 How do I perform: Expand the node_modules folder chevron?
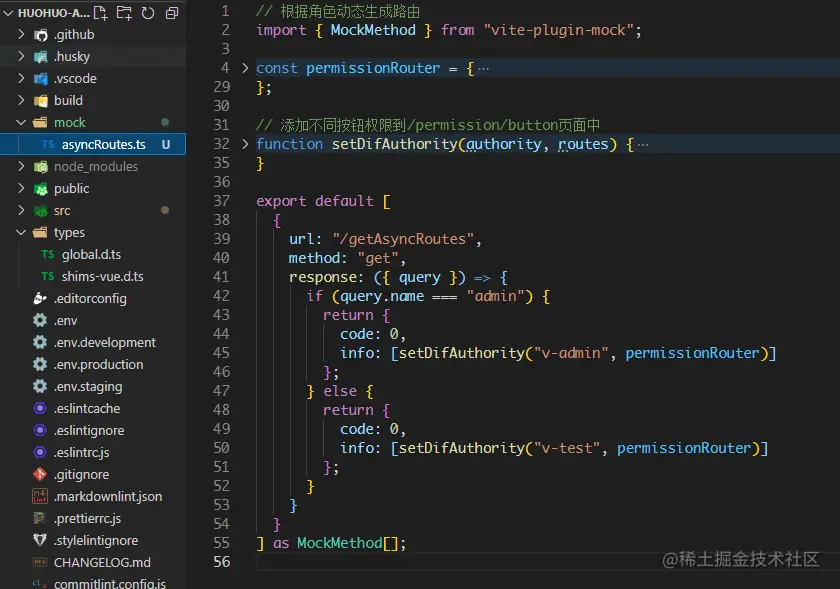(21, 166)
